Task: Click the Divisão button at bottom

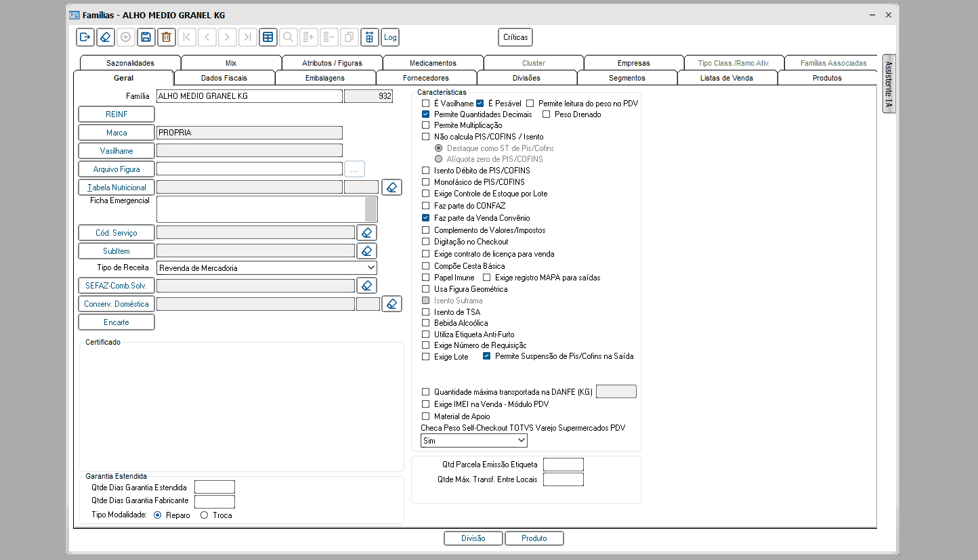Action: coord(473,538)
